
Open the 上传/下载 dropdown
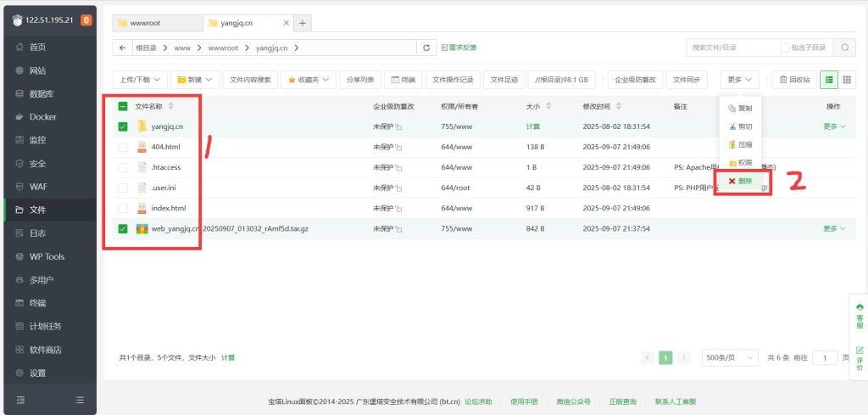[140, 80]
